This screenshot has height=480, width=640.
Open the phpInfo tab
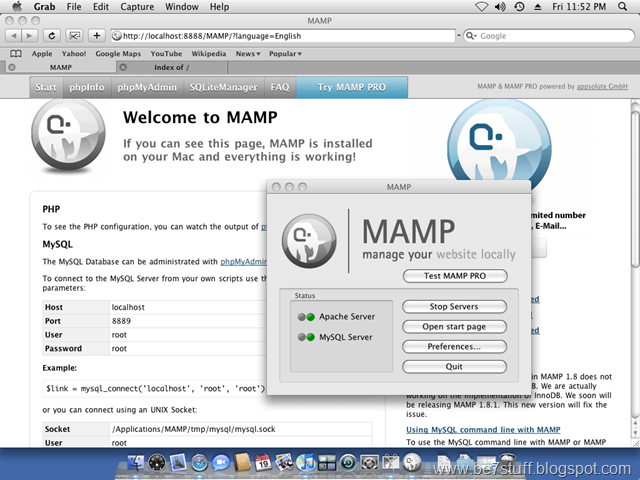(87, 87)
